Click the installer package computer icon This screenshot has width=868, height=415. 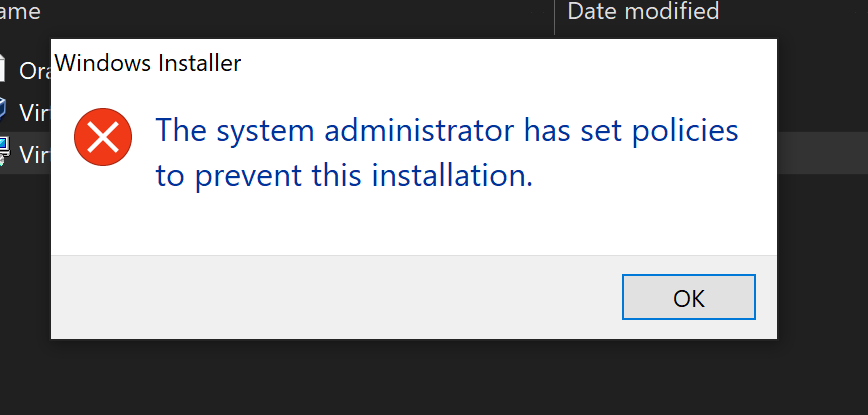[x=4, y=152]
